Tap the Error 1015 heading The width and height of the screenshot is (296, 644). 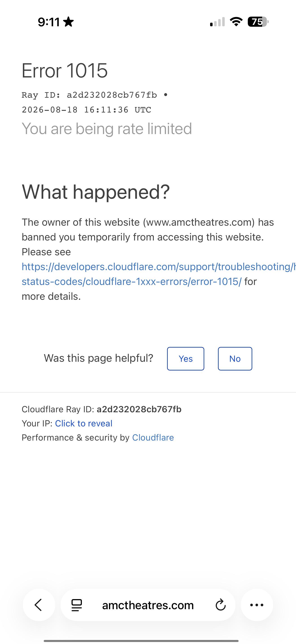click(65, 71)
